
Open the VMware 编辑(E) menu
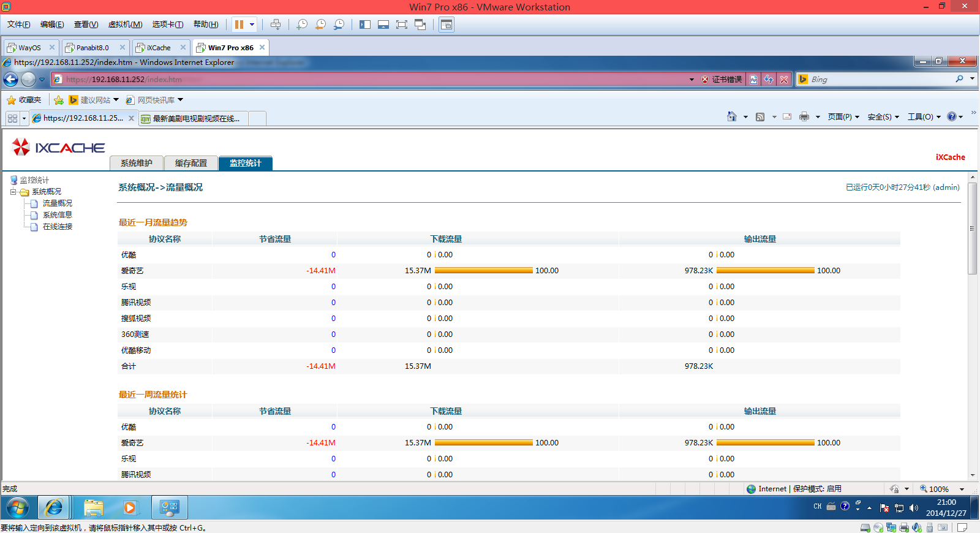click(52, 25)
